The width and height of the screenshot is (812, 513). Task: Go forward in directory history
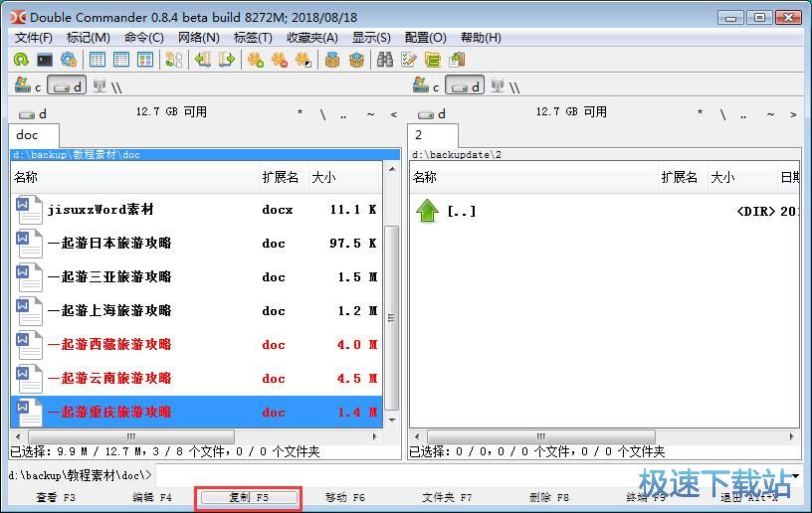(226, 60)
